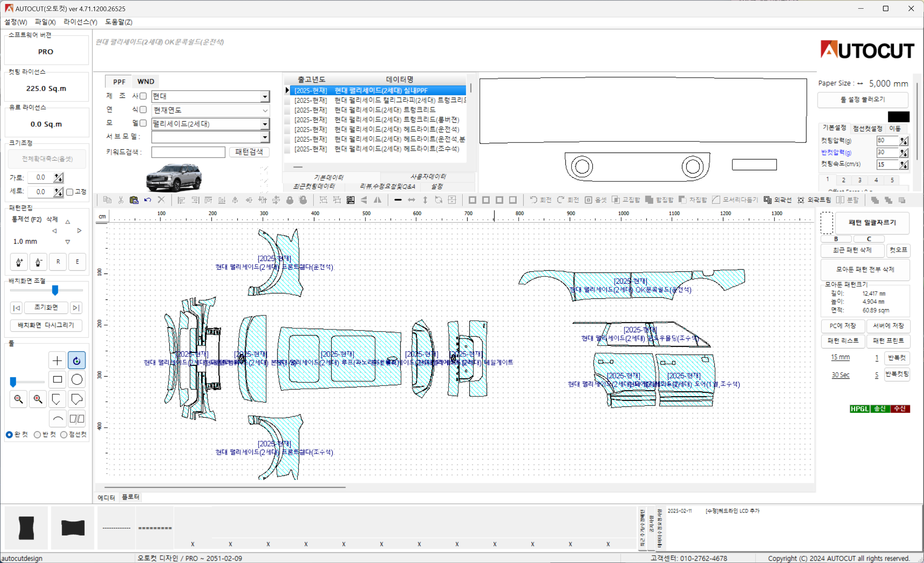This screenshot has height=563, width=924.
Task: Click the copy icon in toolbar
Action: pyautogui.click(x=107, y=200)
